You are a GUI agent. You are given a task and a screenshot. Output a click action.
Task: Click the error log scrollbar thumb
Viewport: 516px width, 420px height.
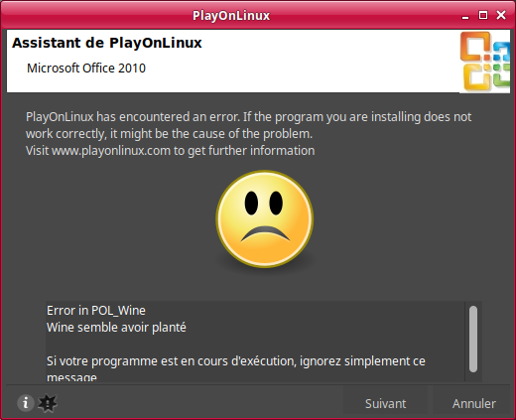tap(473, 339)
